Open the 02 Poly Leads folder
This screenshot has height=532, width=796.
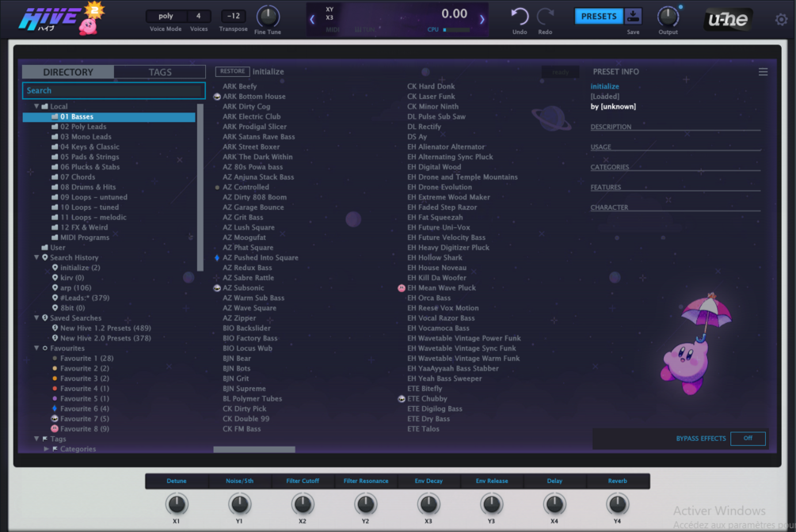click(x=83, y=127)
